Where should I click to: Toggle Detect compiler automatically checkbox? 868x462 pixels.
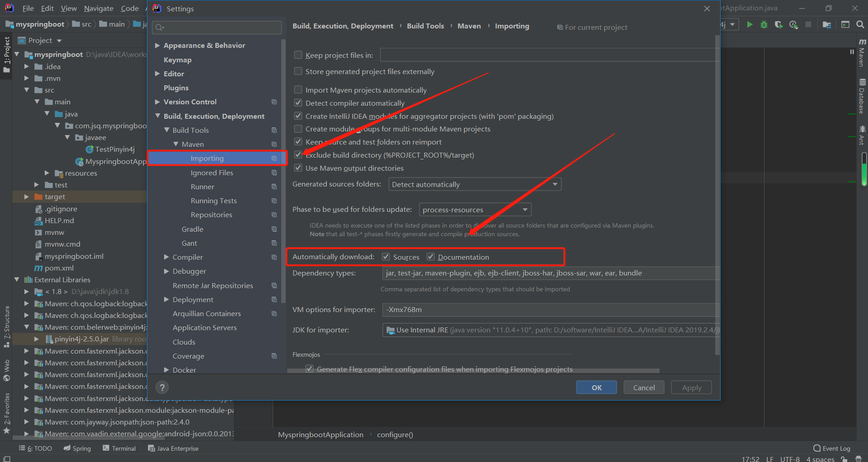click(x=298, y=103)
